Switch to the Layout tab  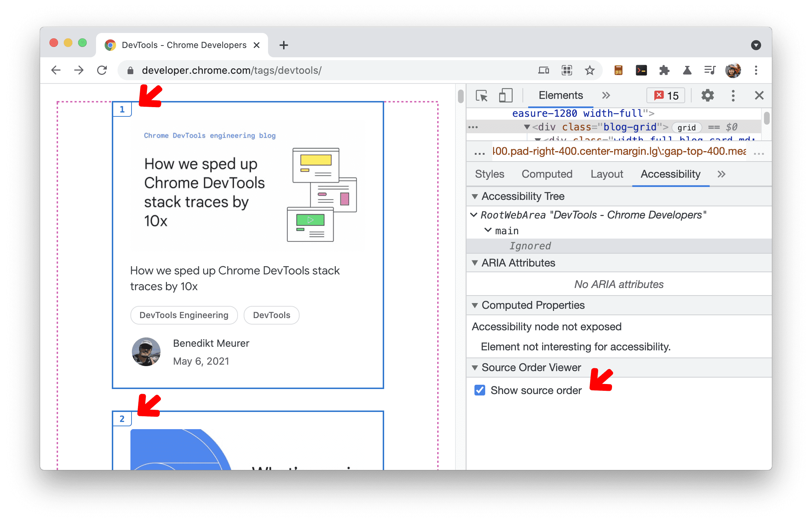coord(606,174)
